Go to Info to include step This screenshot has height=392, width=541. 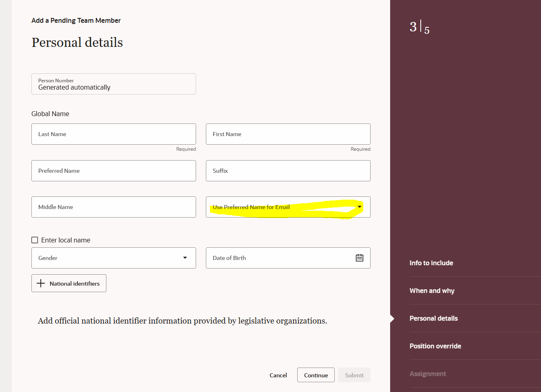tap(431, 263)
